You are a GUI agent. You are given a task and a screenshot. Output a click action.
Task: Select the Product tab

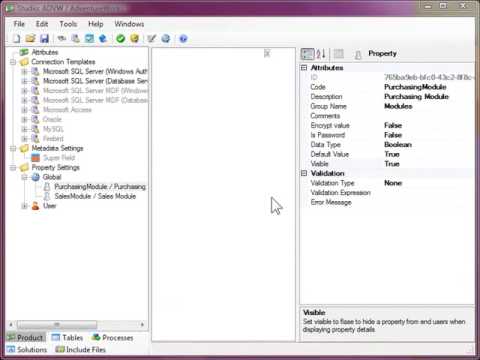[x=26, y=338]
